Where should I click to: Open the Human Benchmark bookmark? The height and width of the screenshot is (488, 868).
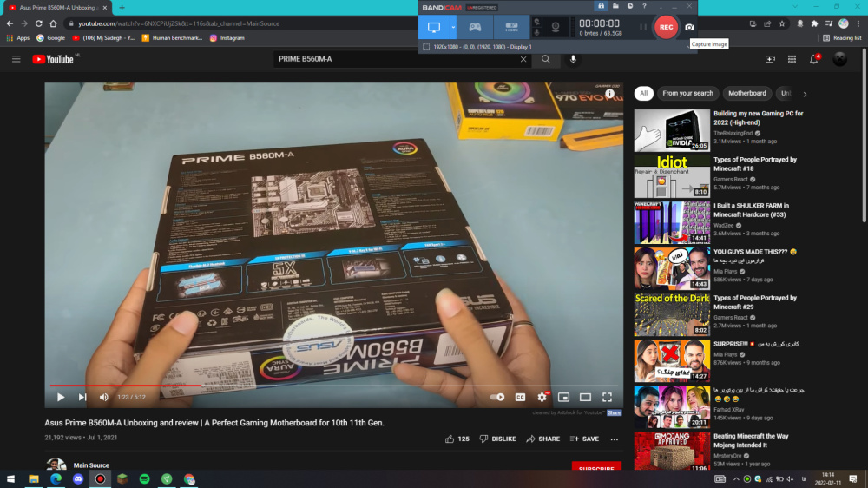[172, 38]
